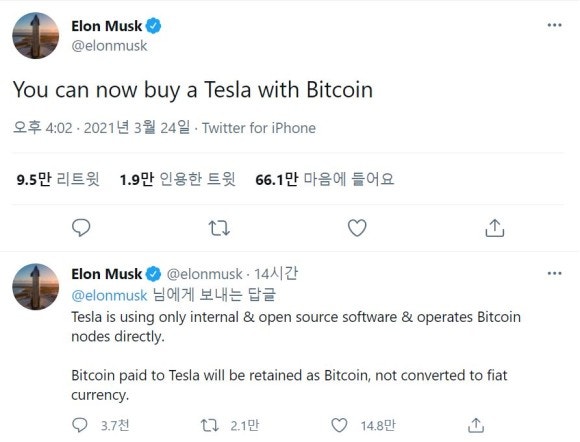
Task: Like the reply tweet with 14.8만 hearts
Action: tap(339, 425)
